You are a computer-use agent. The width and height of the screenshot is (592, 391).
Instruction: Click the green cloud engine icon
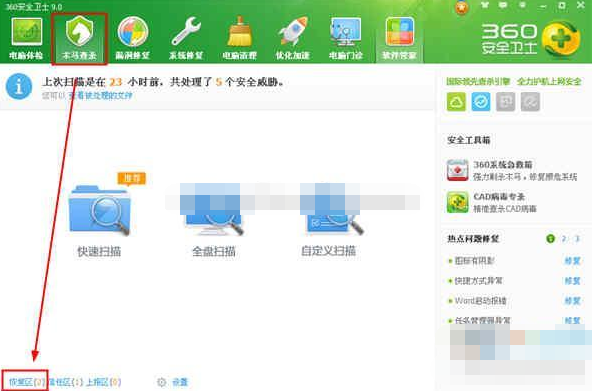point(456,102)
